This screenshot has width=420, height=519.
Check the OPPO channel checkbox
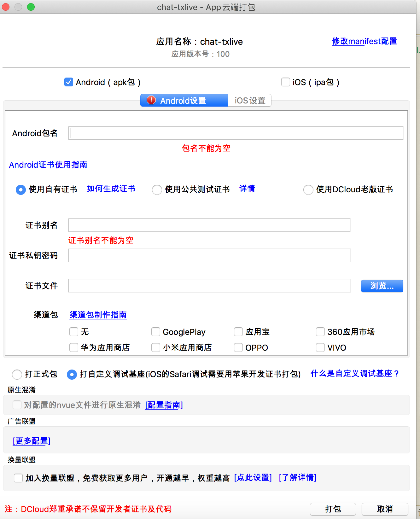(x=238, y=347)
